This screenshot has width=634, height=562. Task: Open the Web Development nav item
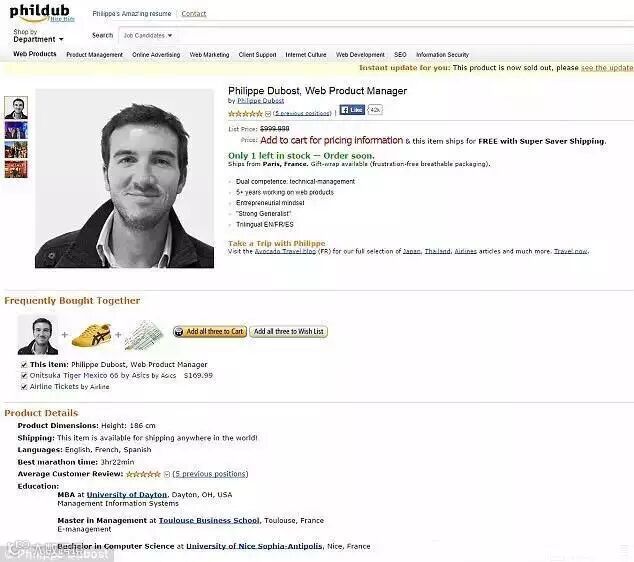[x=360, y=55]
